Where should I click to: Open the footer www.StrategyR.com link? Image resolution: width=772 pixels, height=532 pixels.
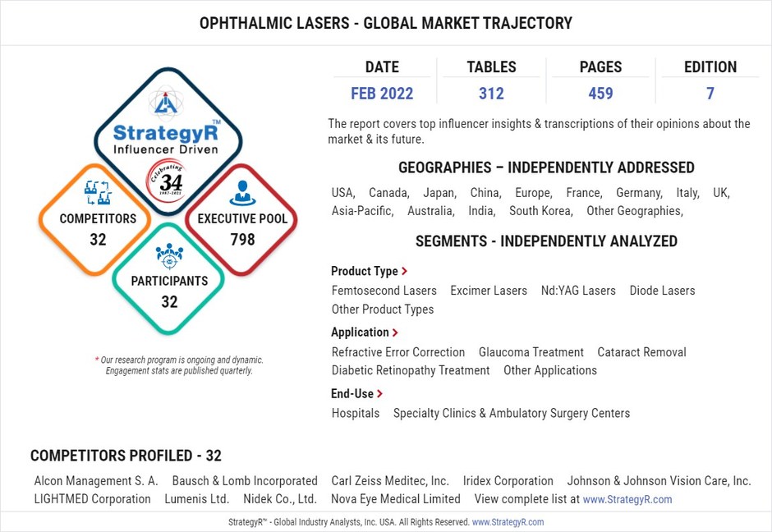click(508, 522)
